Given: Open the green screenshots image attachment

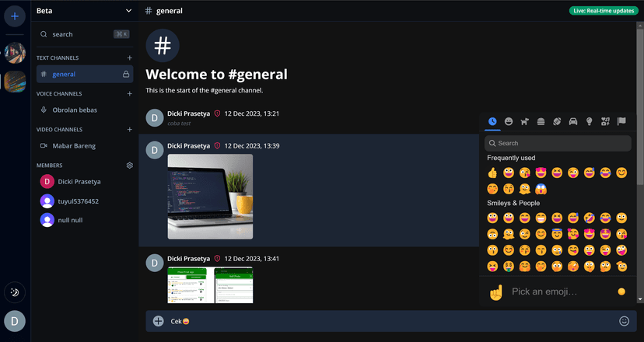Looking at the screenshot, I should pyautogui.click(x=210, y=285).
